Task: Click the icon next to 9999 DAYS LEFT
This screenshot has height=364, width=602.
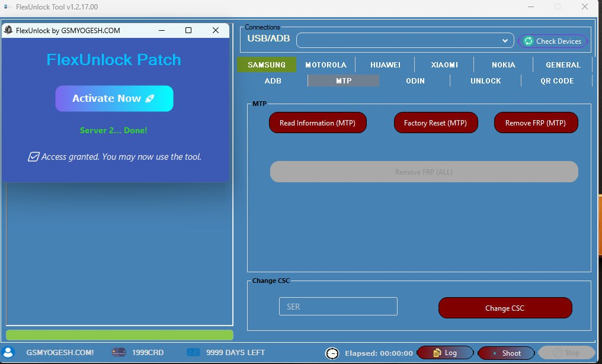Action: tap(193, 352)
